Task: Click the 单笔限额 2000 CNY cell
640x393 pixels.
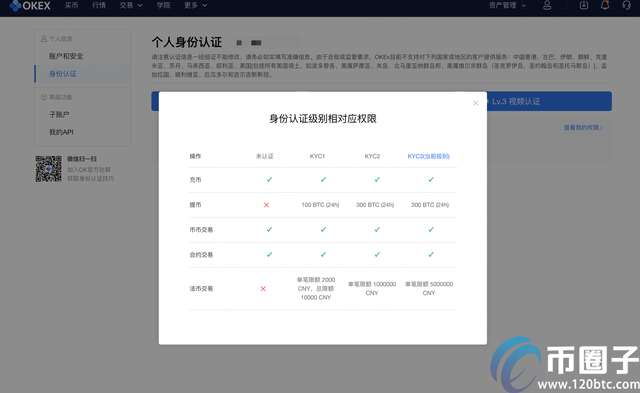Action: pyautogui.click(x=316, y=289)
